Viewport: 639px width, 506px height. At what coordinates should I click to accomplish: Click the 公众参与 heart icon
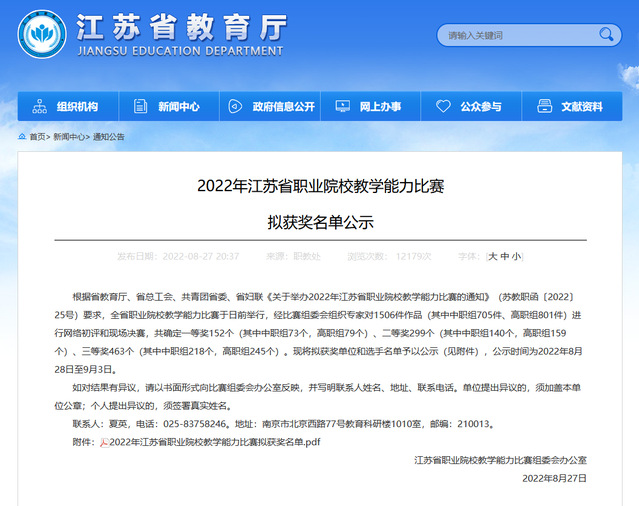(x=442, y=107)
